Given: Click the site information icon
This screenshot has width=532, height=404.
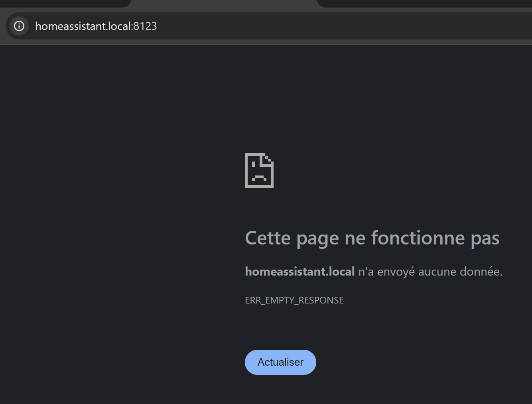Looking at the screenshot, I should pos(19,26).
